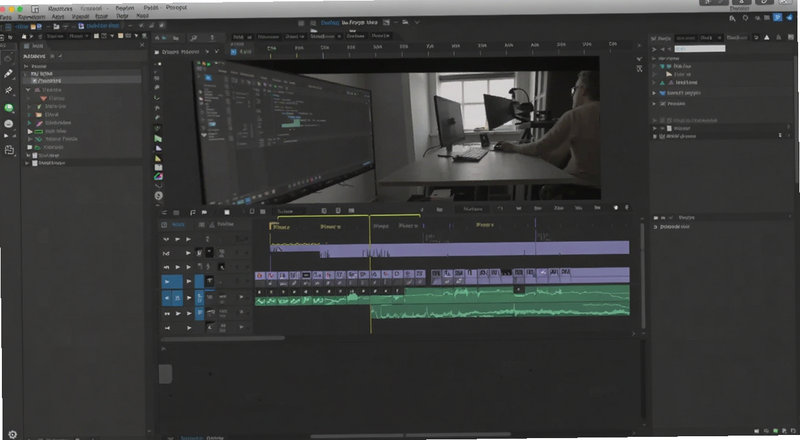
Task: Click the blue arrow icon at the far top right
Action: tap(790, 17)
